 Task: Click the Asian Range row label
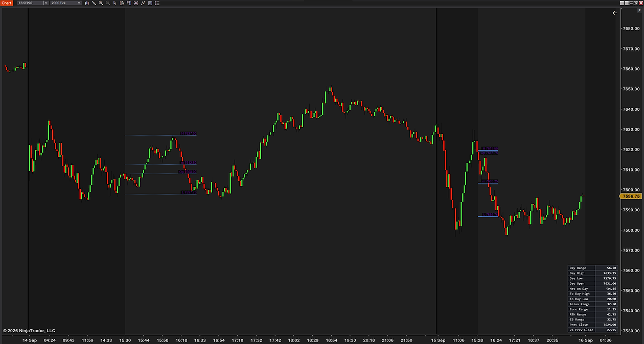click(579, 304)
